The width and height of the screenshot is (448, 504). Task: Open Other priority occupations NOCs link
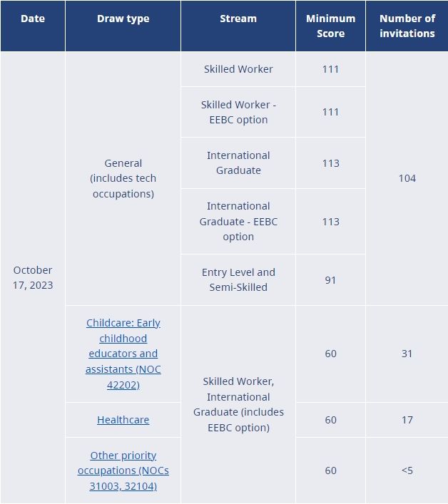123,470
